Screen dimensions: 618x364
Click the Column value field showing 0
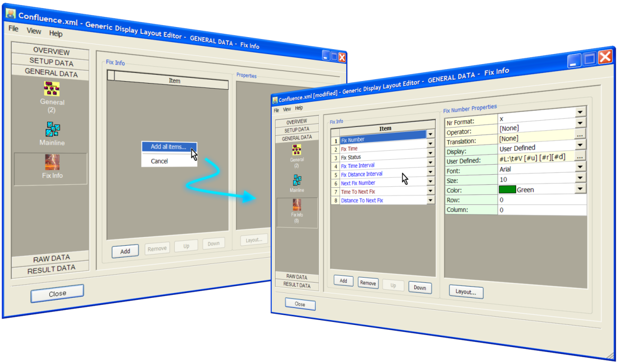tap(542, 210)
